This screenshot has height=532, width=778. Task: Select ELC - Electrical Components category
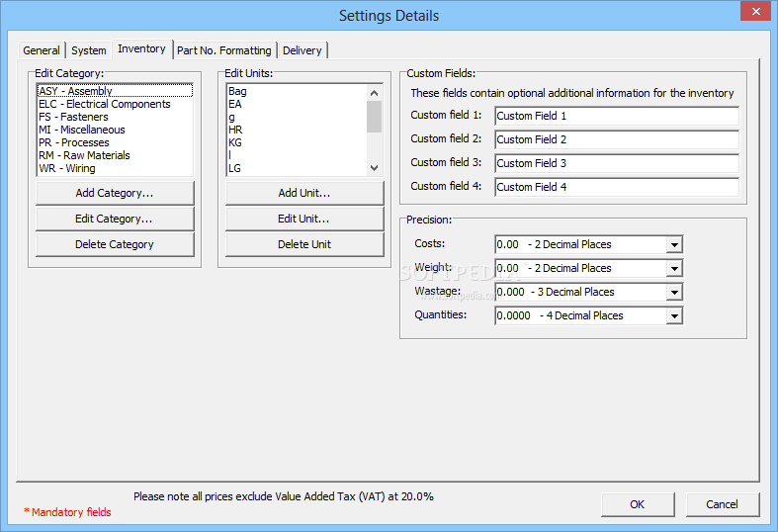[x=115, y=104]
